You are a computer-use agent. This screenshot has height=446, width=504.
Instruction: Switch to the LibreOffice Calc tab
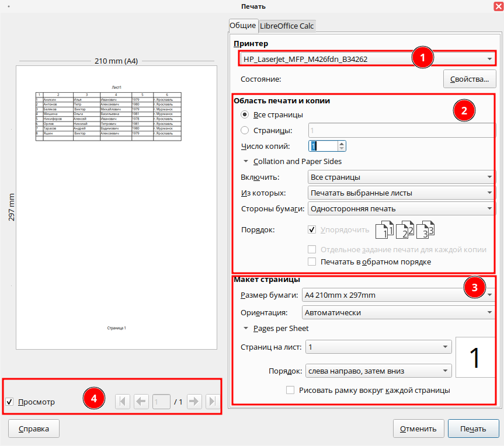coord(287,26)
